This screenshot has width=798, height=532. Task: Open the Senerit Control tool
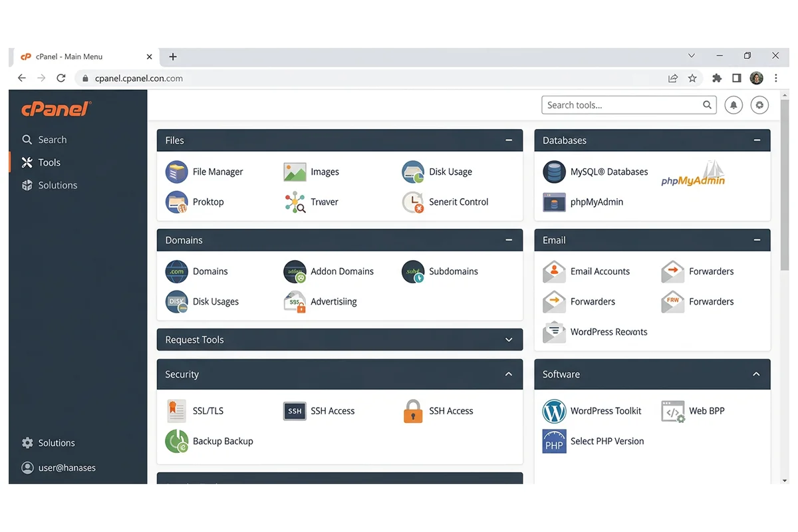(x=445, y=201)
